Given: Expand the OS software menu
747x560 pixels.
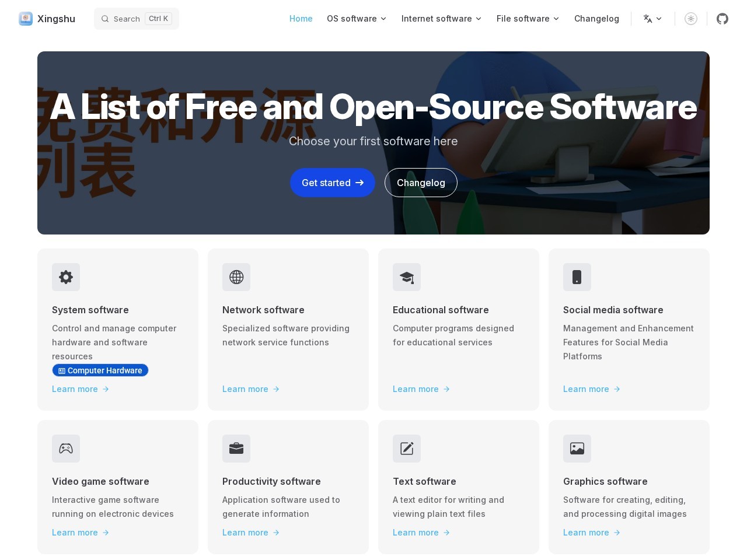Looking at the screenshot, I should pyautogui.click(x=357, y=19).
